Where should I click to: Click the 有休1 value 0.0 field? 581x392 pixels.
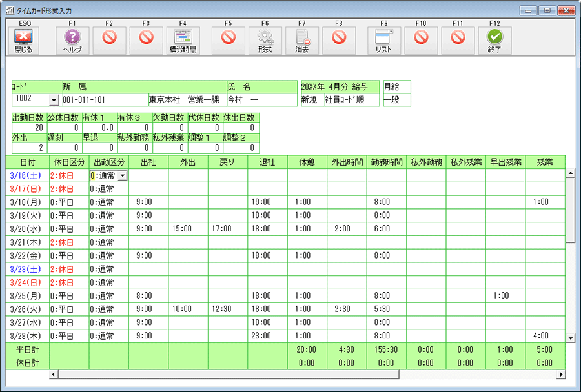point(99,128)
